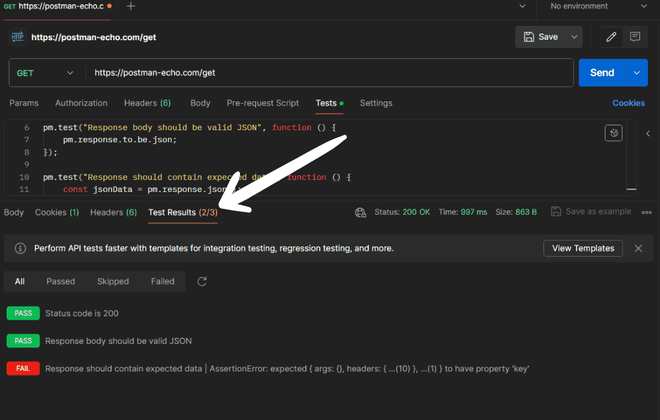Click the network globe icon near Status
Viewport: 660px width, 420px height.
pyautogui.click(x=360, y=213)
